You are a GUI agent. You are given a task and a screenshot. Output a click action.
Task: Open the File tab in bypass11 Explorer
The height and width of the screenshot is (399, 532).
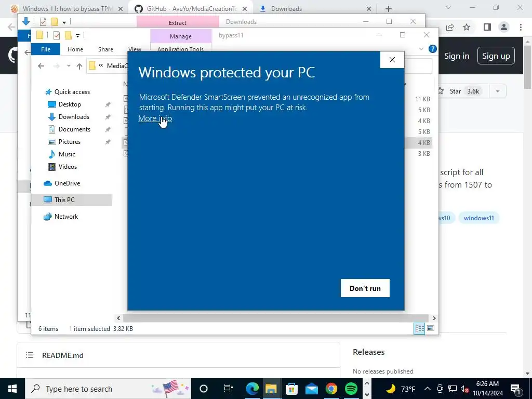(x=46, y=49)
